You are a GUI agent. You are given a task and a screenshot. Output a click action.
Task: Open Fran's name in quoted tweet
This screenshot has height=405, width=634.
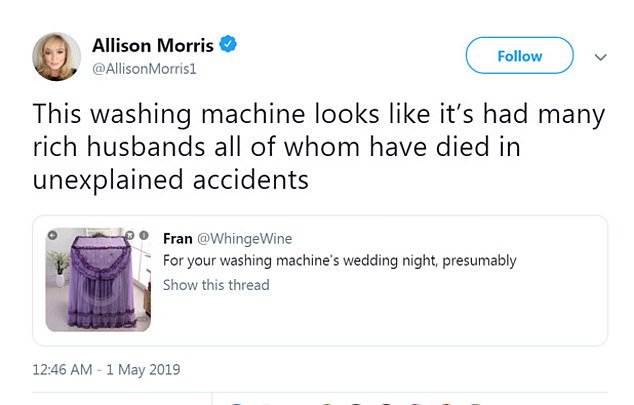tap(178, 238)
